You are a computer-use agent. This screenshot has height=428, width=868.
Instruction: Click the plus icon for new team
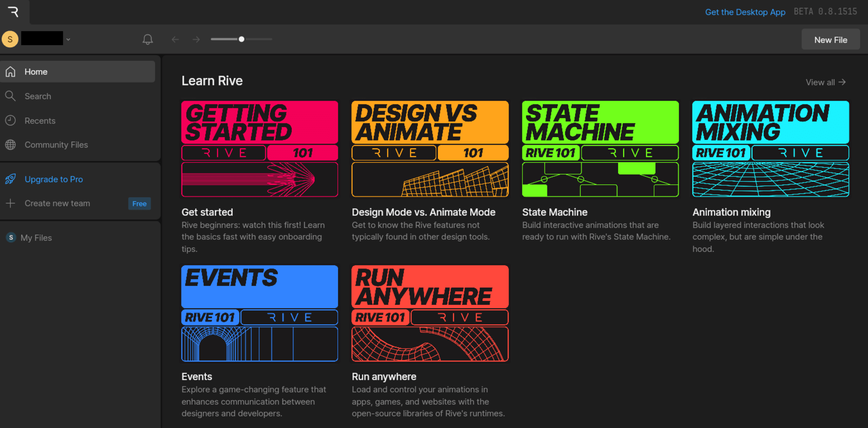point(10,203)
